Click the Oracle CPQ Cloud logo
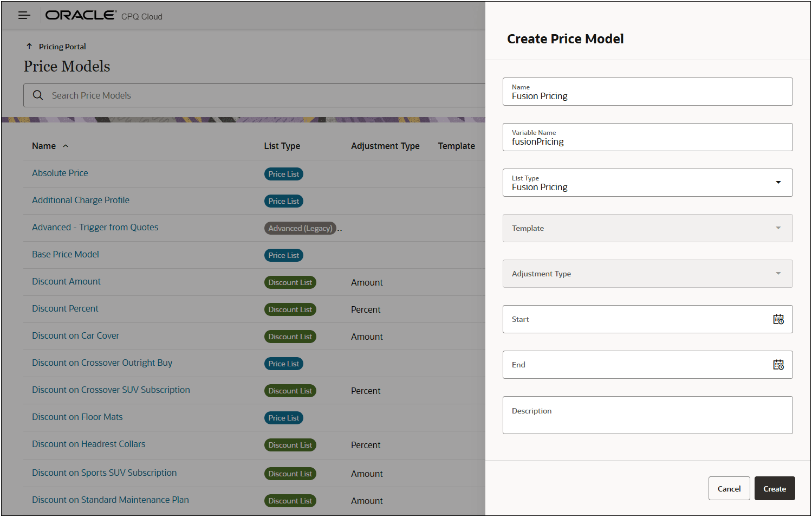Viewport: 812px width, 517px height. pos(80,15)
